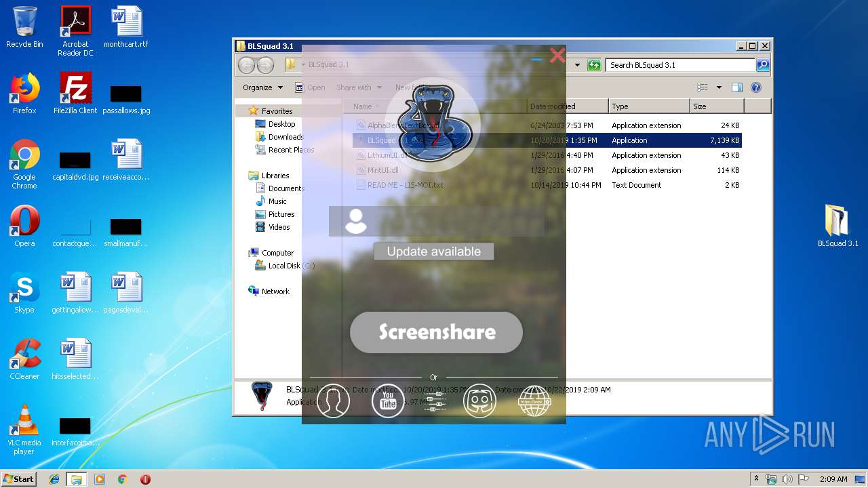
Task: Select the Text Document 2 KB row
Action: coord(547,185)
